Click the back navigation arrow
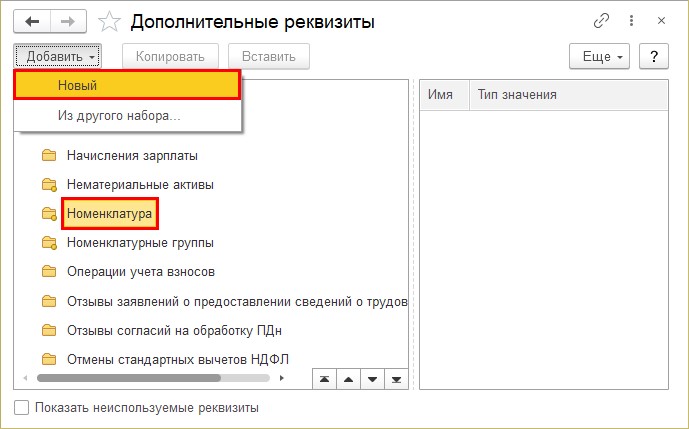This screenshot has height=429, width=689. [33, 20]
